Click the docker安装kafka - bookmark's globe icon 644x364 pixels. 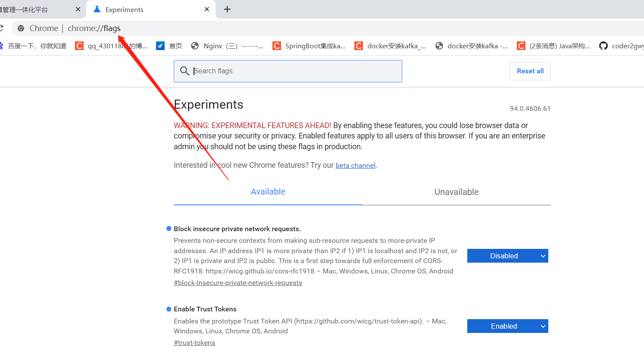point(439,46)
